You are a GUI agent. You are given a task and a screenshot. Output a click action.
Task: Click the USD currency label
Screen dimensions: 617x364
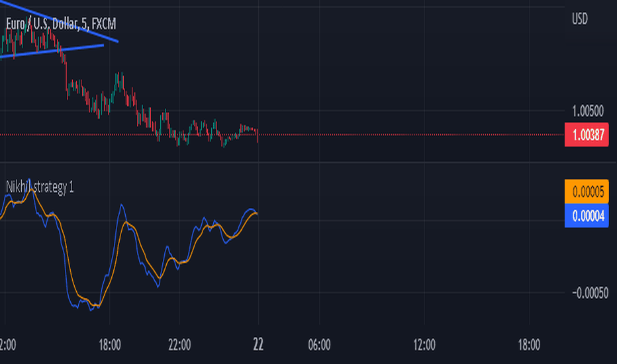point(580,19)
